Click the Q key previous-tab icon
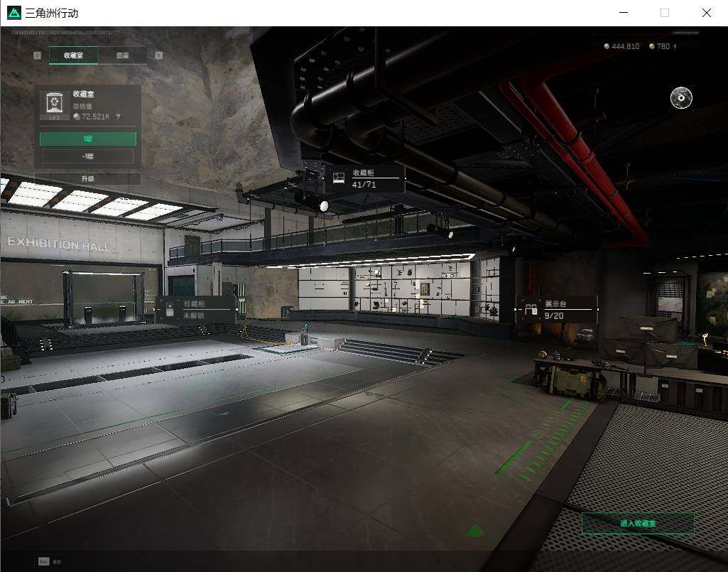Image resolution: width=728 pixels, height=572 pixels. coord(38,55)
